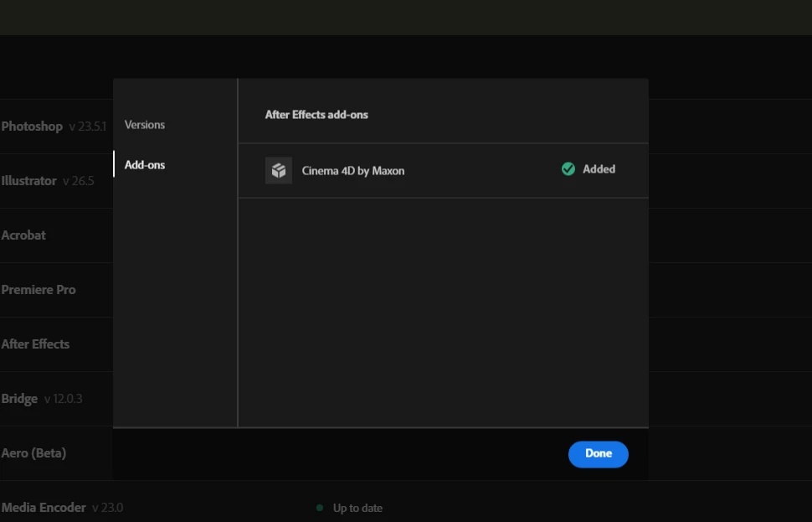Click the Media Encoder Up to date status
Image resolution: width=812 pixels, height=522 pixels.
pos(357,508)
